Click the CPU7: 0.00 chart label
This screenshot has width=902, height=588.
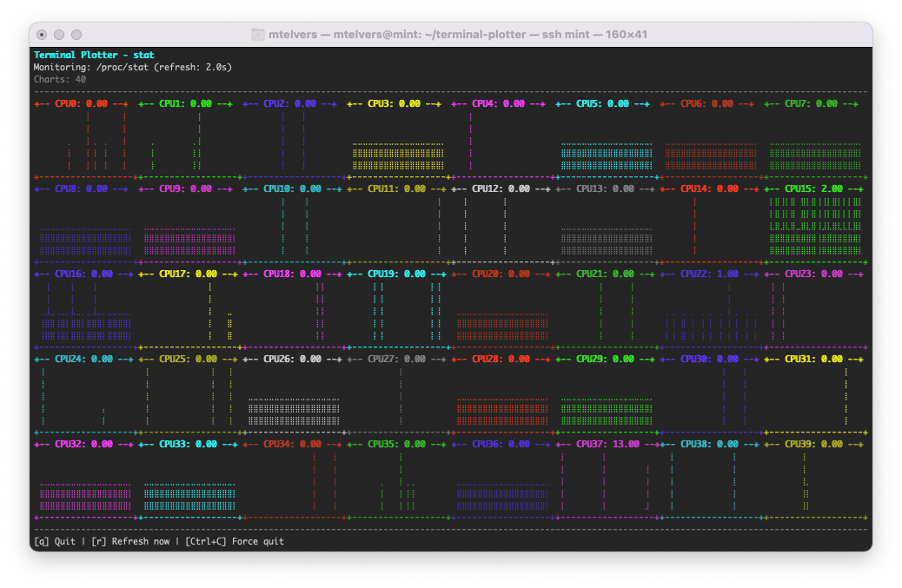click(811, 104)
